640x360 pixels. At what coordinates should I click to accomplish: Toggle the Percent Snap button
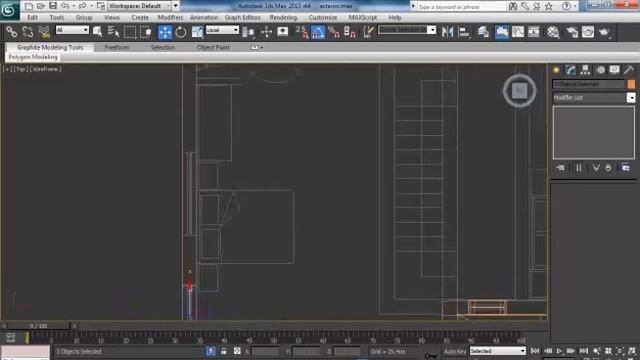(334, 32)
